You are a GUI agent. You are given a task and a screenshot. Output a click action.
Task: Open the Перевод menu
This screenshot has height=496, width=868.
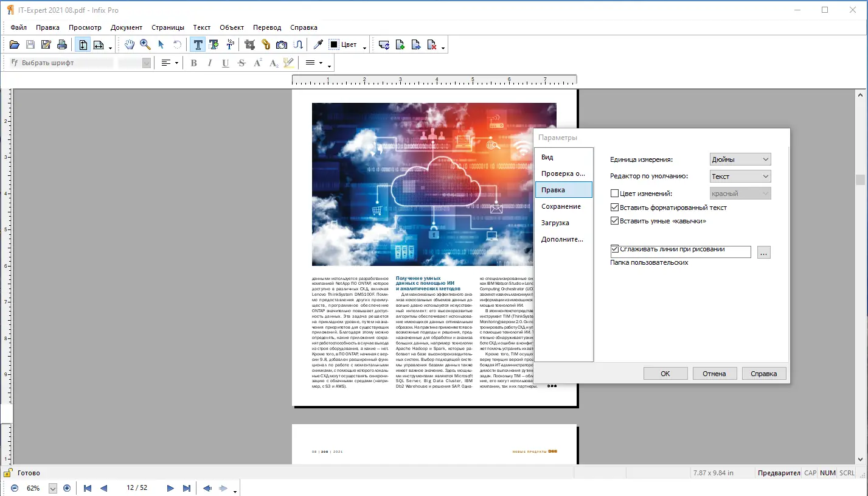[267, 27]
